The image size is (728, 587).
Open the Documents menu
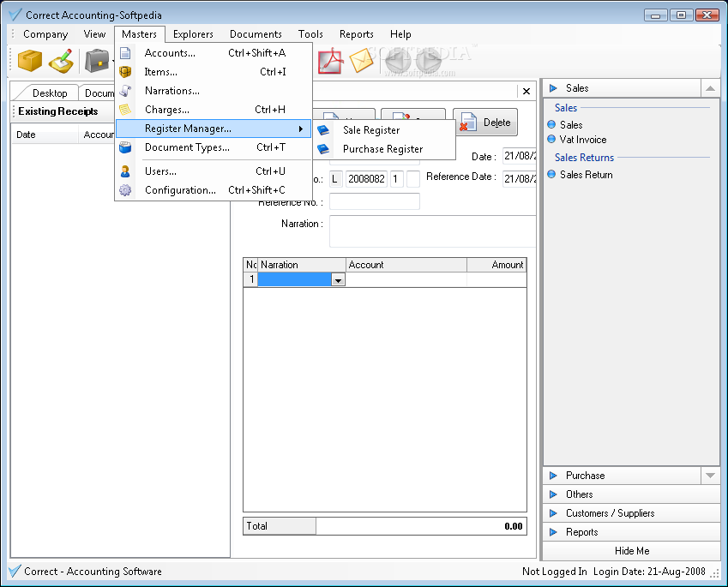point(256,34)
